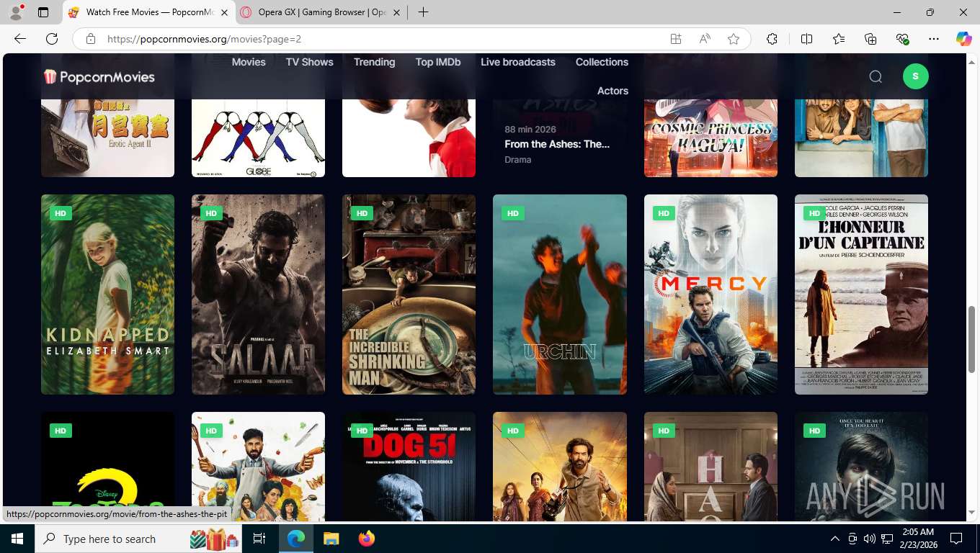Open File Explorer from the taskbar
The image size is (980, 553).
coord(331,539)
